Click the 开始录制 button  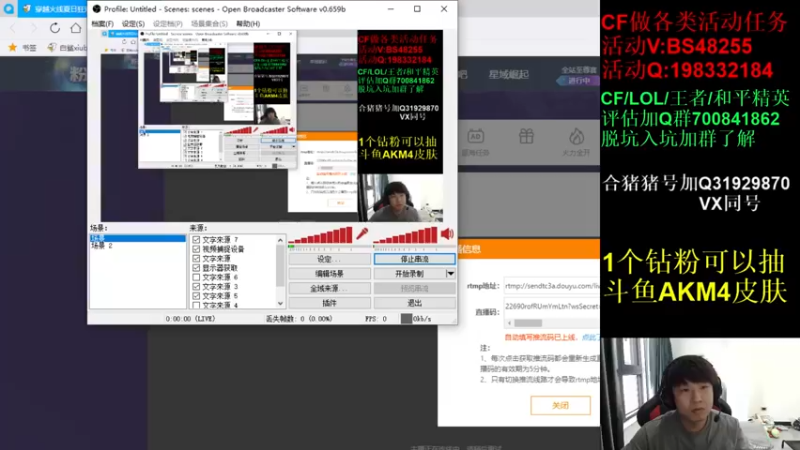pos(410,273)
